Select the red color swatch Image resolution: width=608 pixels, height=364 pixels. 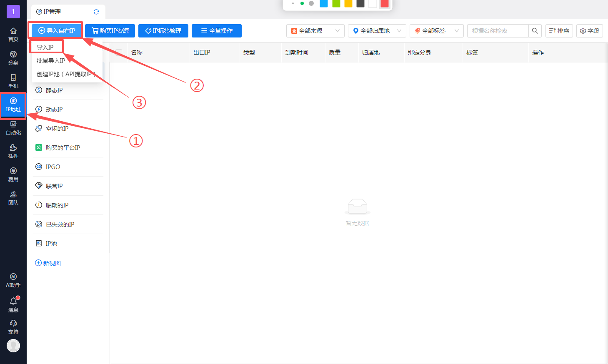pos(384,3)
